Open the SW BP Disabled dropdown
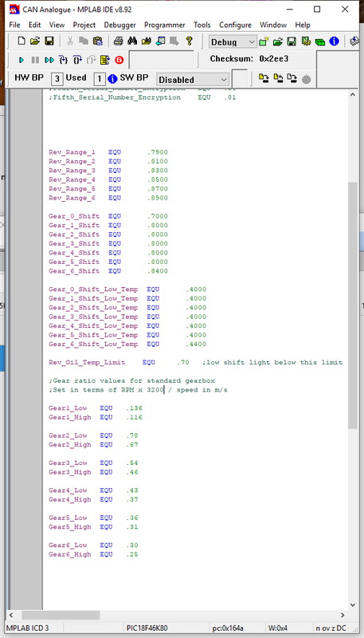The width and height of the screenshot is (364, 638). pos(193,80)
